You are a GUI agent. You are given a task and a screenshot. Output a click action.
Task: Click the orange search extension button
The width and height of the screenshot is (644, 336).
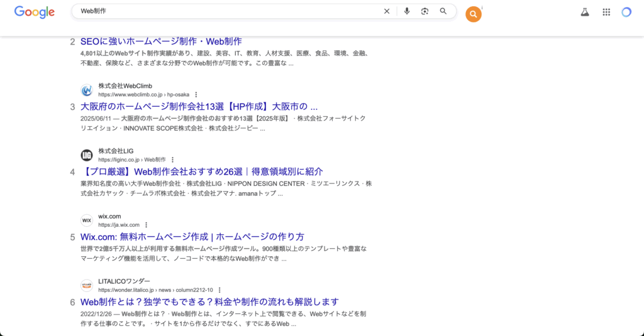[473, 14]
